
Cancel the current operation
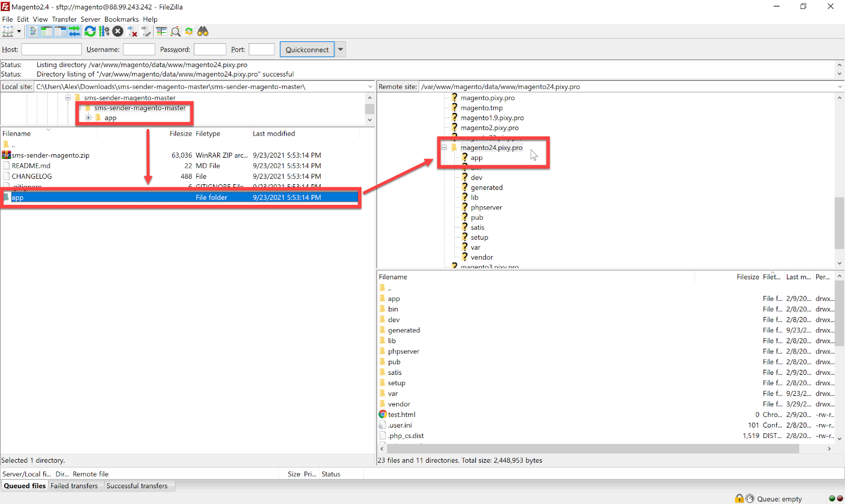coord(118,32)
